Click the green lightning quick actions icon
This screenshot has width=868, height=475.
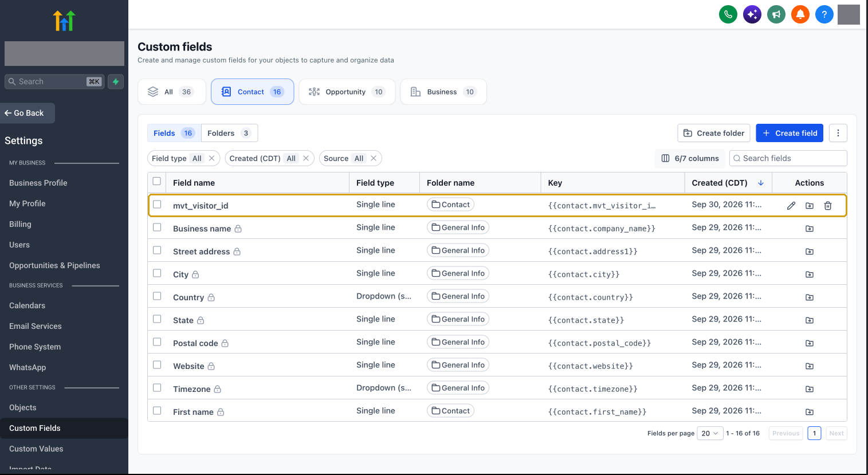[x=116, y=81]
